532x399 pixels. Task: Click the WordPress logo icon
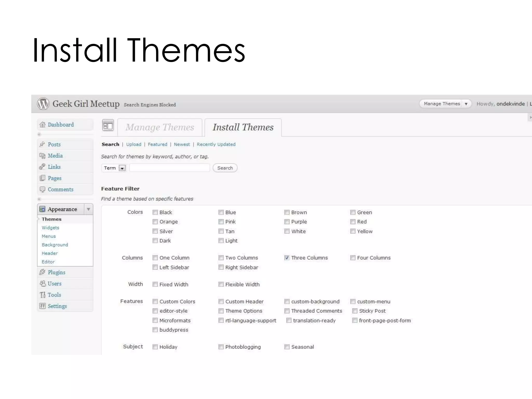43,104
